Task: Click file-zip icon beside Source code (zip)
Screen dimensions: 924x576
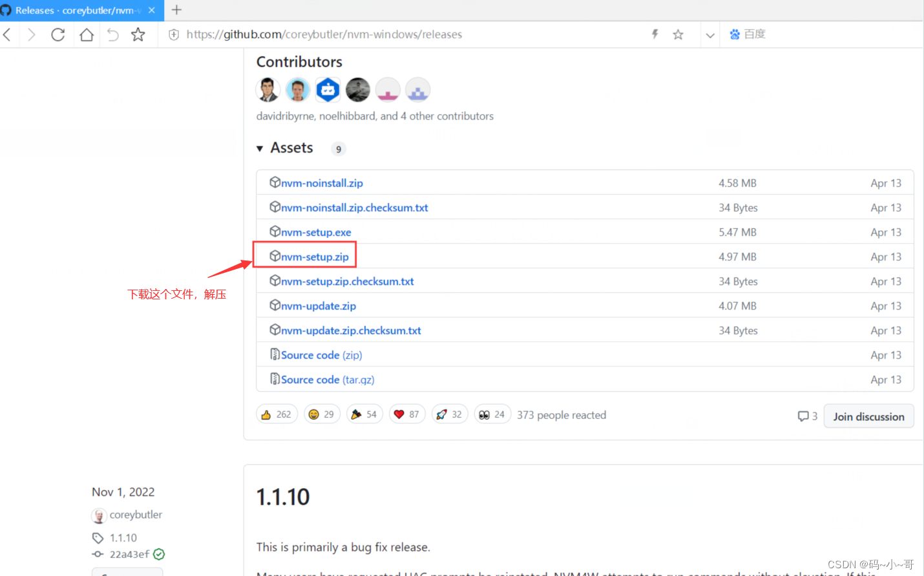Action: [x=275, y=354]
